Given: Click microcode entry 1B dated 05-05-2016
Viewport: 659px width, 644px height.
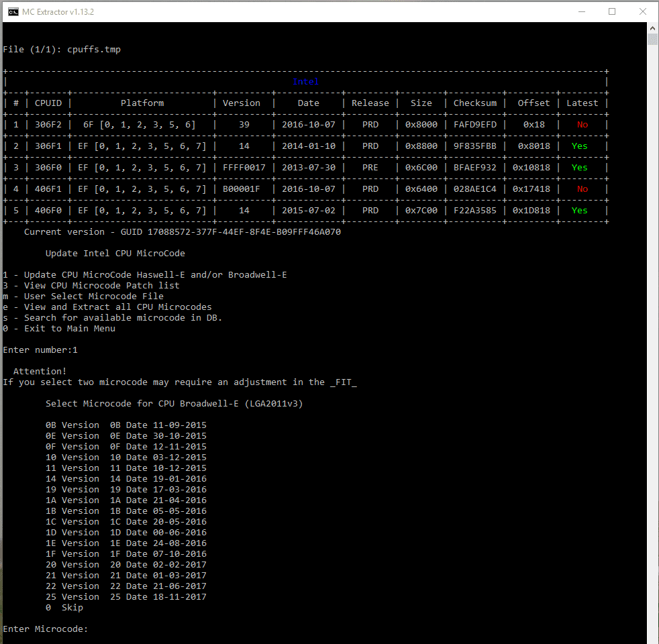Looking at the screenshot, I should 126,511.
